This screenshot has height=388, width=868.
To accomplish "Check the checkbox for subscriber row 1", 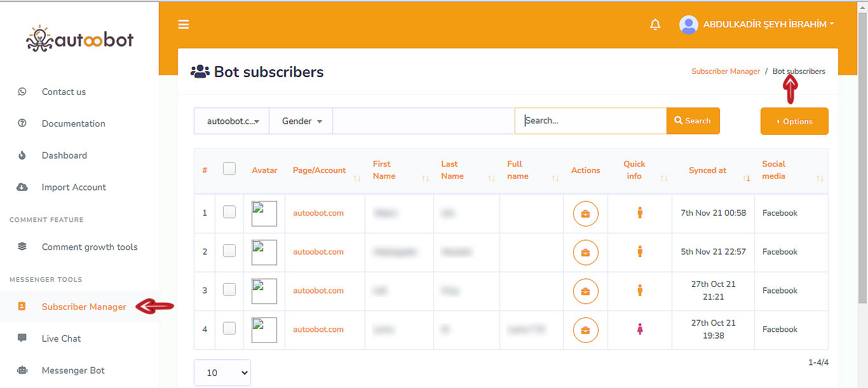I will click(229, 212).
